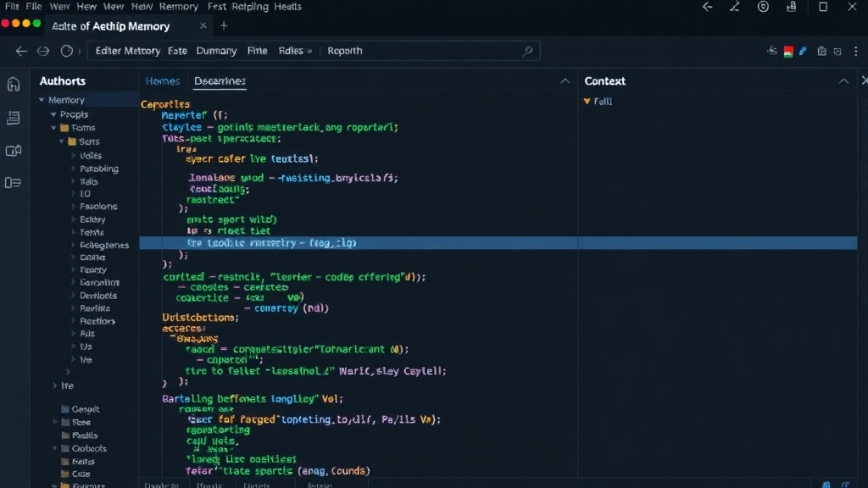Screen dimensions: 868x488
Task: Collapse the Oatbots folder node
Action: click(x=55, y=449)
